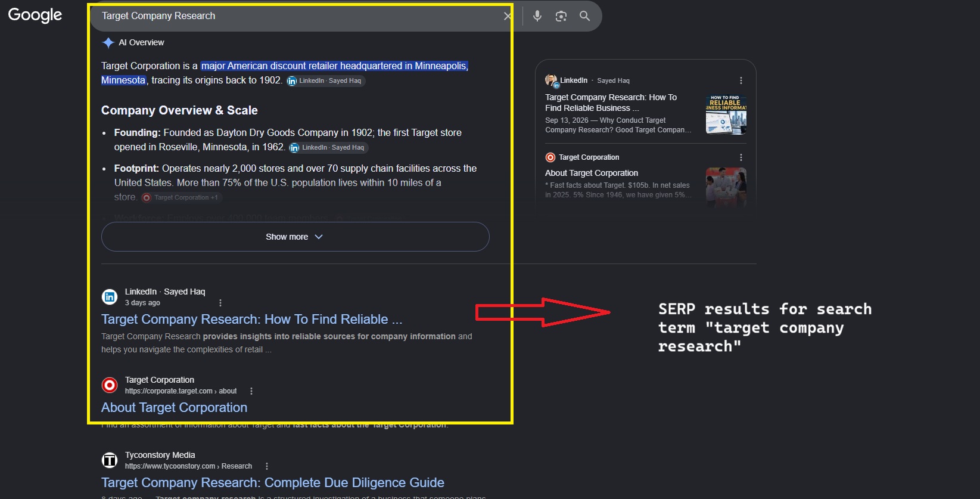Image resolution: width=980 pixels, height=499 pixels.
Task: Click About Target Corporation card thumbnail
Action: point(726,187)
